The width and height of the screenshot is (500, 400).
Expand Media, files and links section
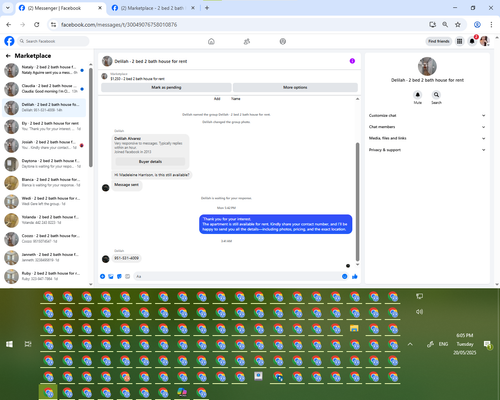coord(427,138)
